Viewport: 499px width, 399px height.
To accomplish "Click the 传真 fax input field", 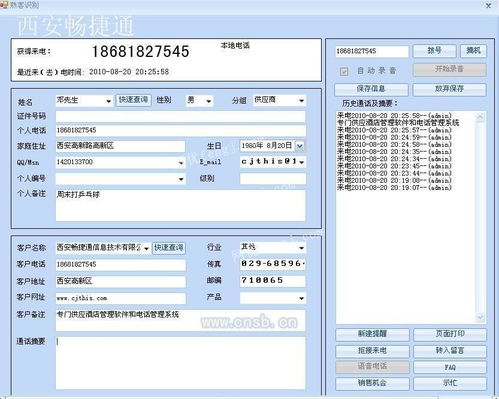I will (x=273, y=264).
